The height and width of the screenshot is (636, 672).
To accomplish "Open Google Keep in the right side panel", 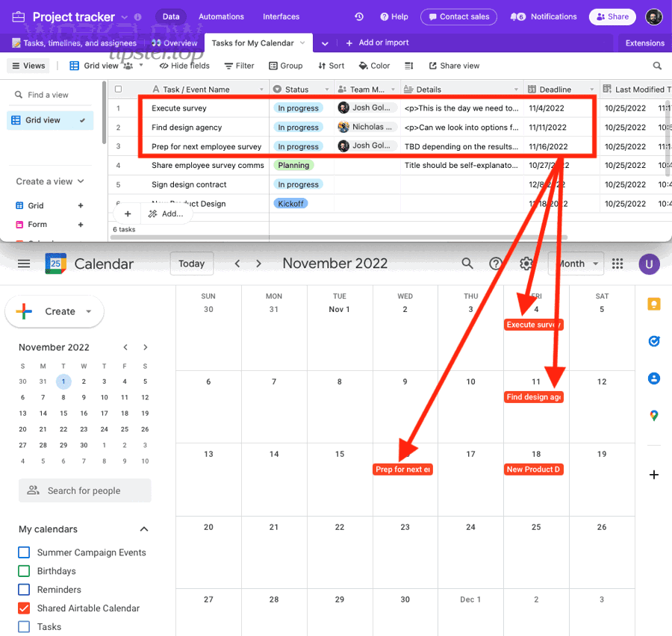I will 654,304.
